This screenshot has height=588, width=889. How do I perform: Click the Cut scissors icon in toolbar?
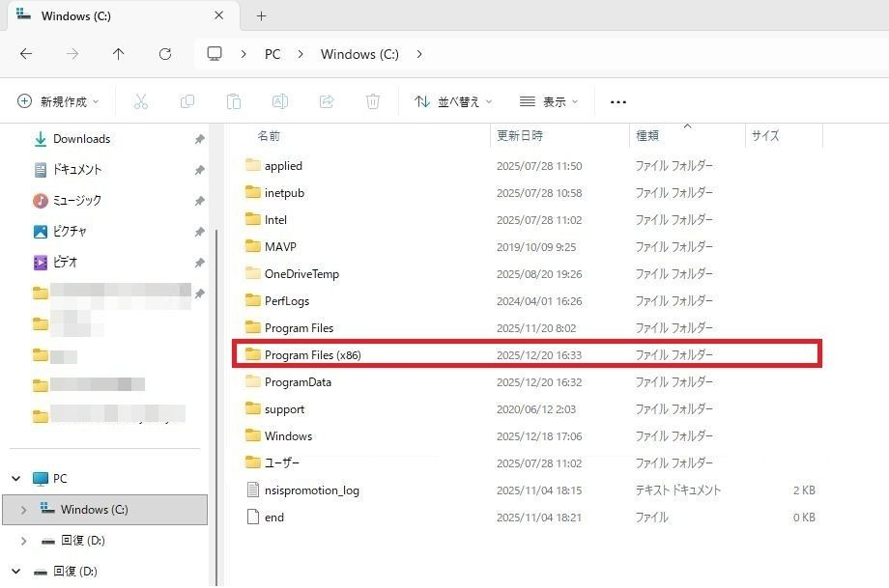140,101
